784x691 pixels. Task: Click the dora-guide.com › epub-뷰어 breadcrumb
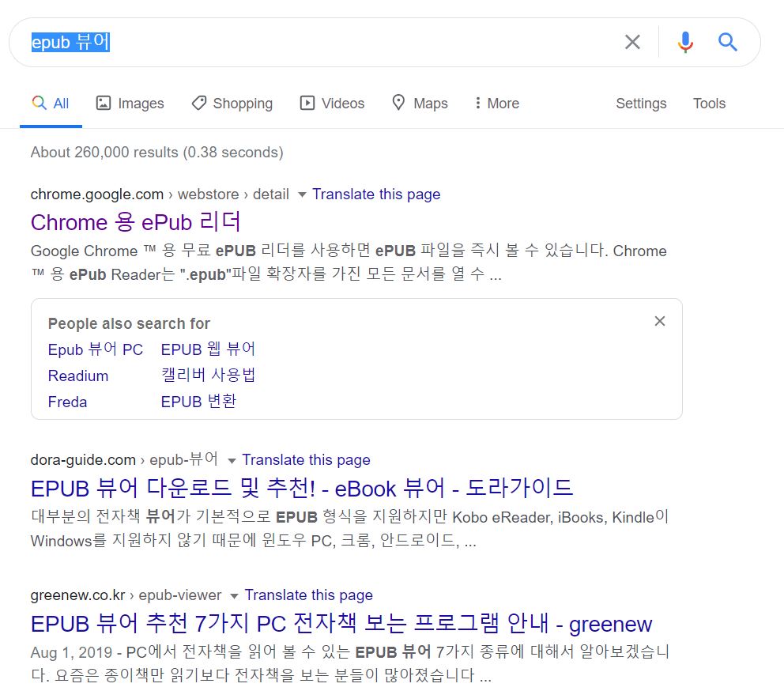click(x=125, y=459)
